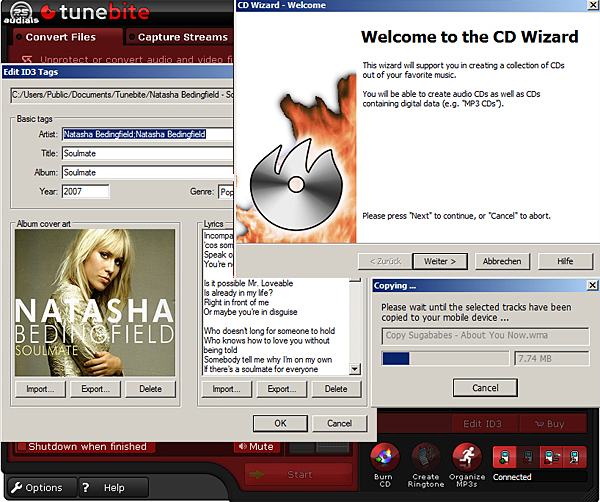Click the copy progress bar
Image resolution: width=600 pixels, height=502 pixels.
[445, 359]
